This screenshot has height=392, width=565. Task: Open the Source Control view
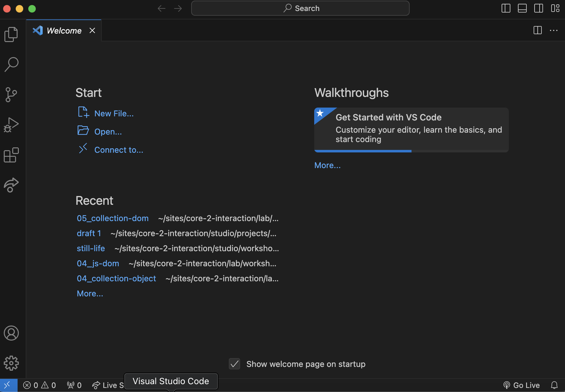pos(11,94)
